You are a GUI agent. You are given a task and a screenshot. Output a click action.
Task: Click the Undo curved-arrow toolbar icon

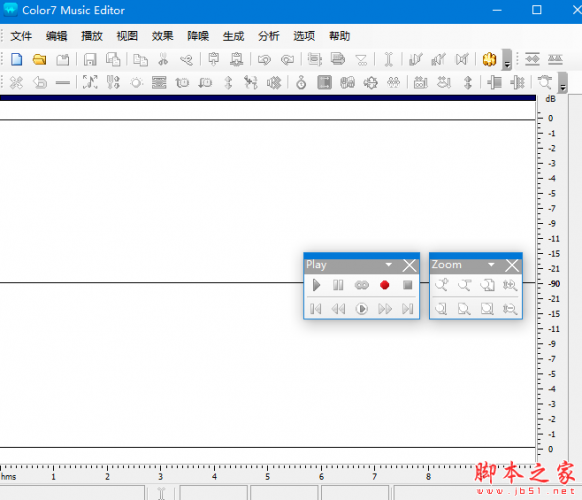coord(264,59)
